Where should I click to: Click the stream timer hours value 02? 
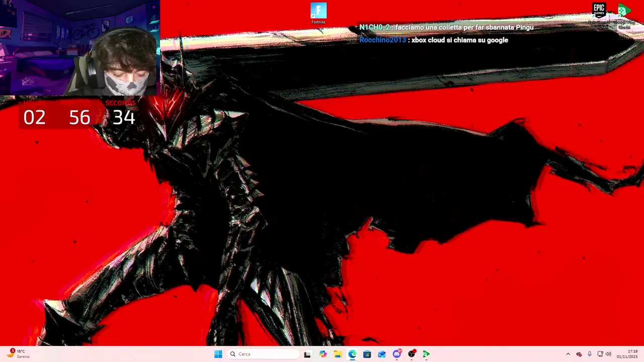(34, 118)
